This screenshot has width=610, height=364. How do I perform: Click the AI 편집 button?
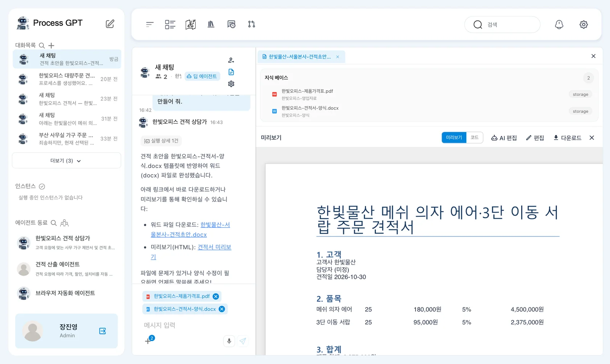click(x=504, y=138)
